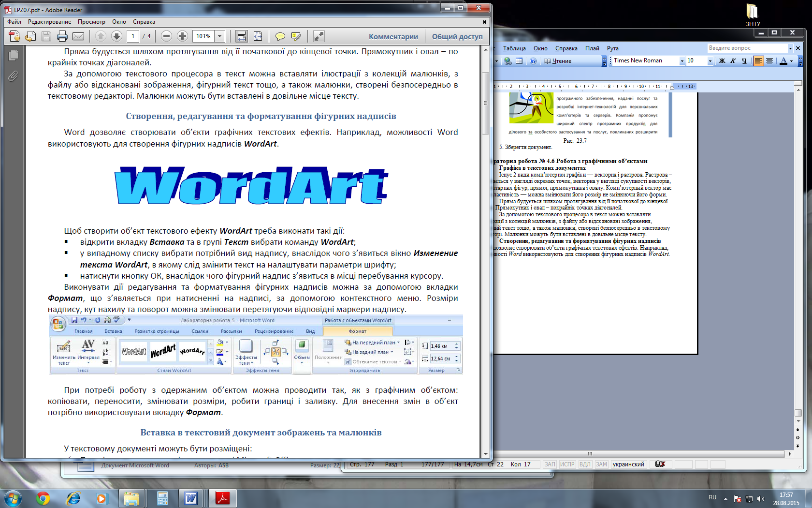Open the Times New Roman font dropdown
812x508 pixels.
682,61
